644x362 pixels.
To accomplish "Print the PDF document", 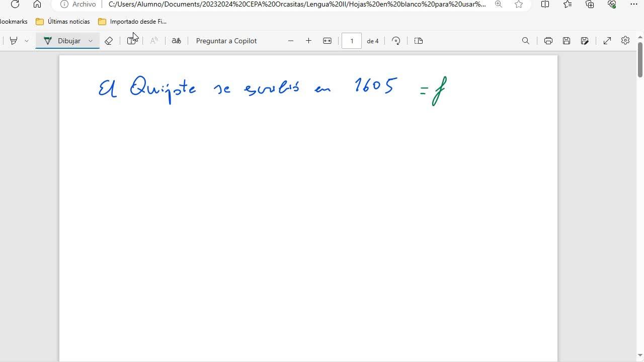I will point(548,41).
